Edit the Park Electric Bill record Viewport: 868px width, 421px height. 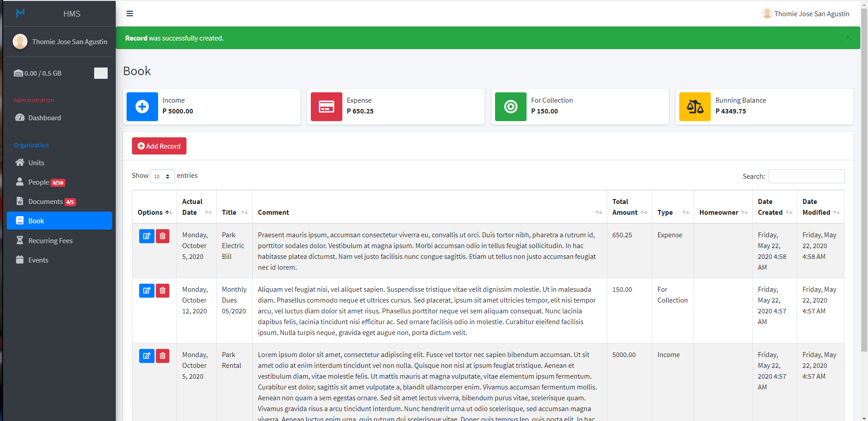point(146,236)
